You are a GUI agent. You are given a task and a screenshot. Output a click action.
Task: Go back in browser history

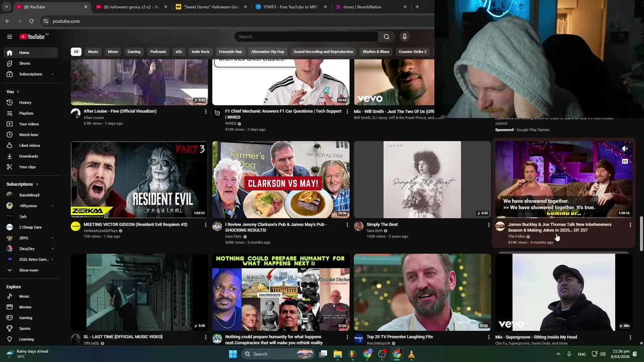tap(7, 21)
